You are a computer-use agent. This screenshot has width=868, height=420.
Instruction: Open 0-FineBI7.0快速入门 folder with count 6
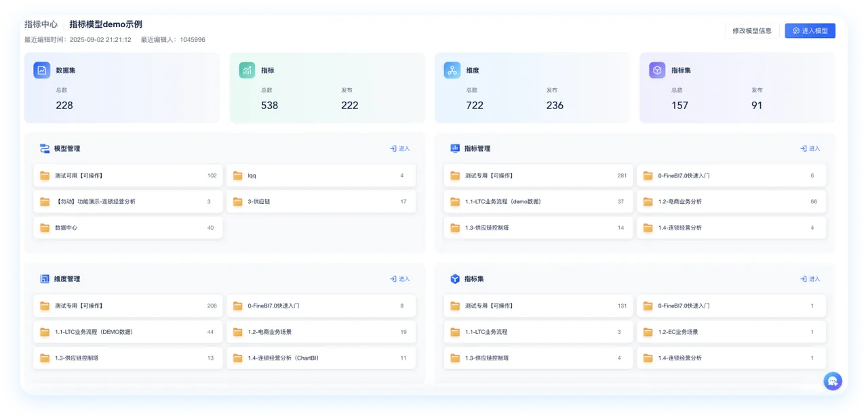click(731, 175)
